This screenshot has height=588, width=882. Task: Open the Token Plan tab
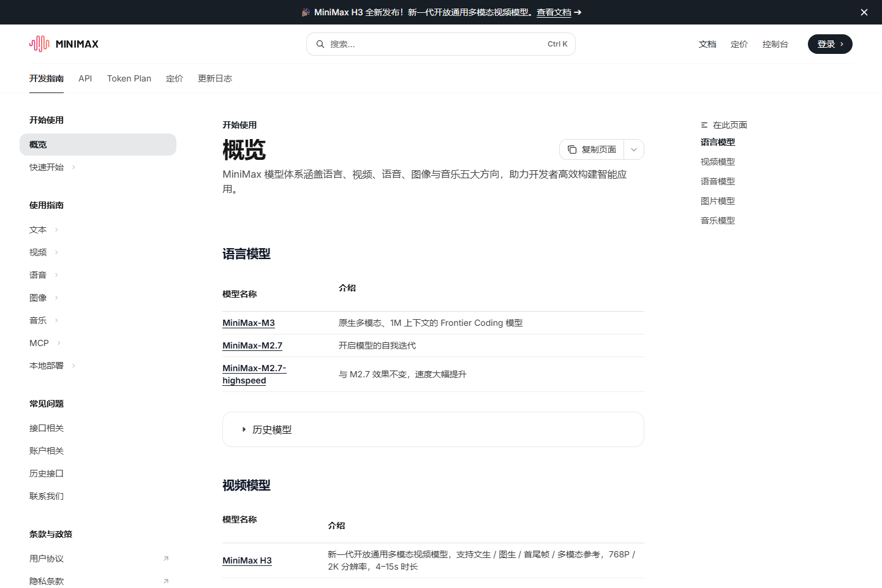point(129,78)
